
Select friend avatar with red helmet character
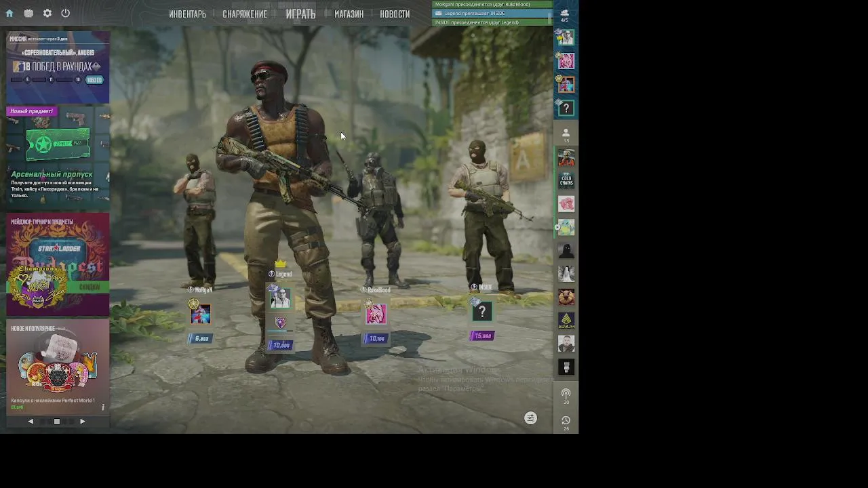click(566, 158)
